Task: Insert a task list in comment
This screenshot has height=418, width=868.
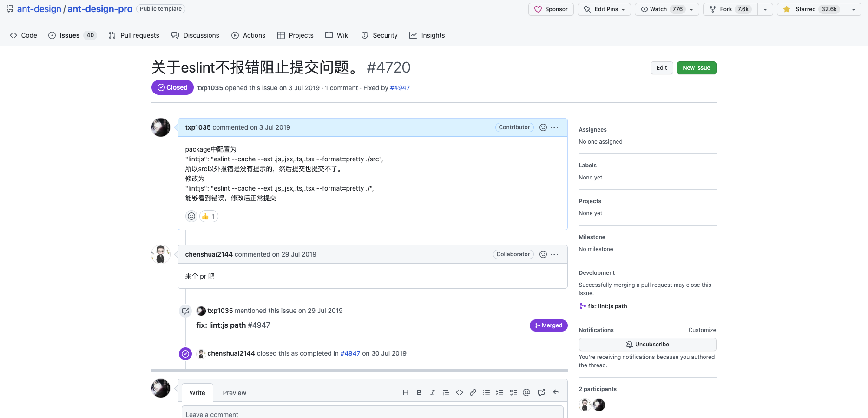Action: click(x=513, y=392)
